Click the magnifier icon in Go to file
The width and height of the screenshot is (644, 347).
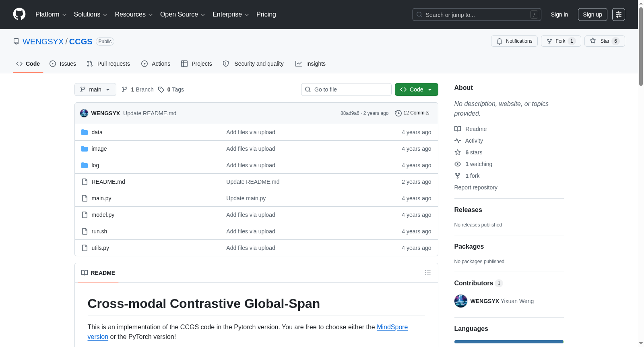click(308, 89)
